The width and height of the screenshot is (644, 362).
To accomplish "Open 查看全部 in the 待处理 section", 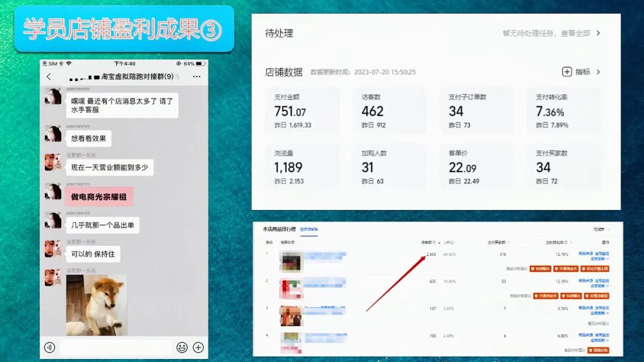I will click(x=575, y=34).
